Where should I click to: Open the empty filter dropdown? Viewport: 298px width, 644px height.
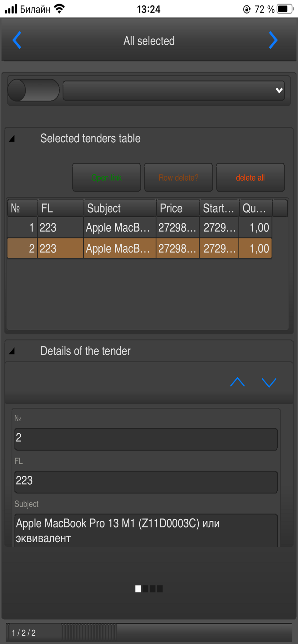[x=174, y=90]
